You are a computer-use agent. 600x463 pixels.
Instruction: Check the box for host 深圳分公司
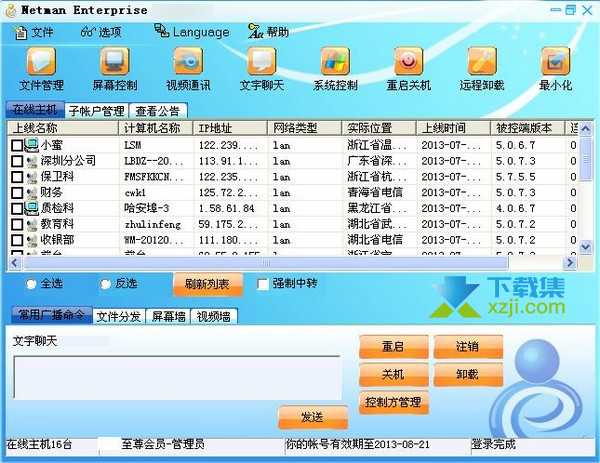tap(17, 161)
